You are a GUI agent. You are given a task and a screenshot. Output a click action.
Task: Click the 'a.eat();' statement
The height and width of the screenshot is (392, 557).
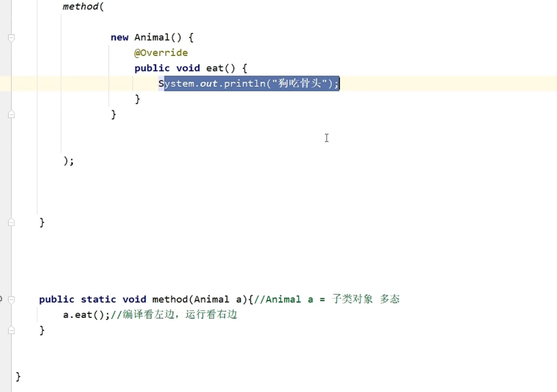86,315
